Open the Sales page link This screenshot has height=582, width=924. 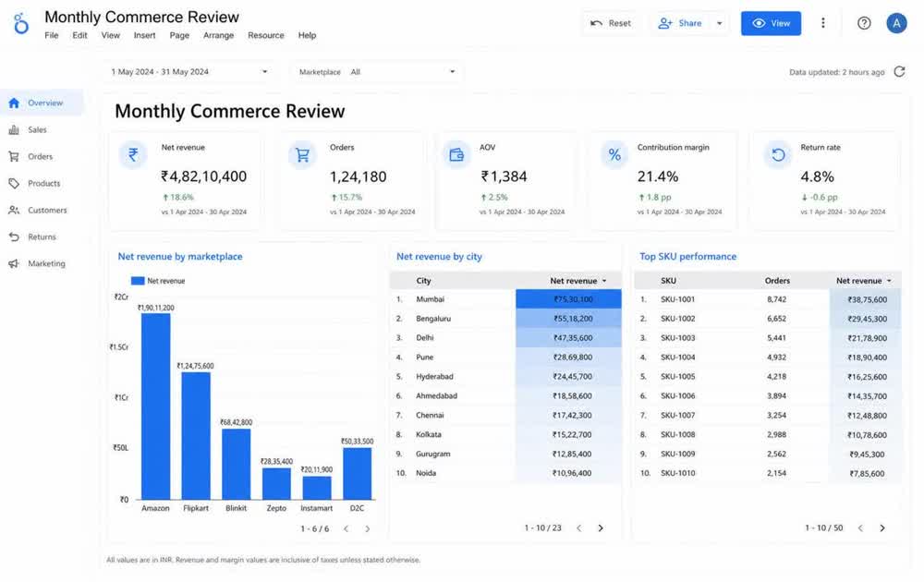(x=37, y=129)
